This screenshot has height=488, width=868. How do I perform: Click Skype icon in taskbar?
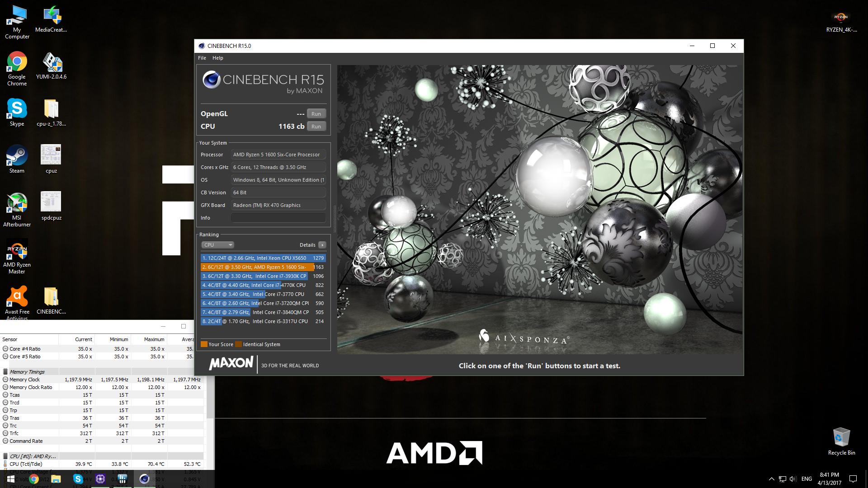point(78,479)
